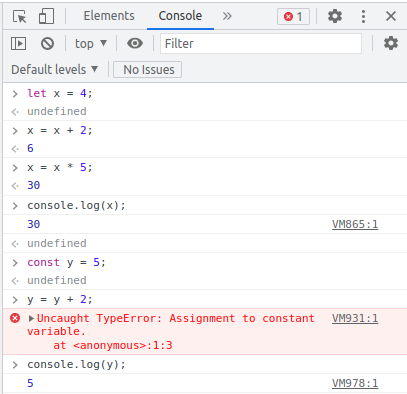The image size is (407, 394).
Task: Toggle the live expression eye icon
Action: (135, 43)
